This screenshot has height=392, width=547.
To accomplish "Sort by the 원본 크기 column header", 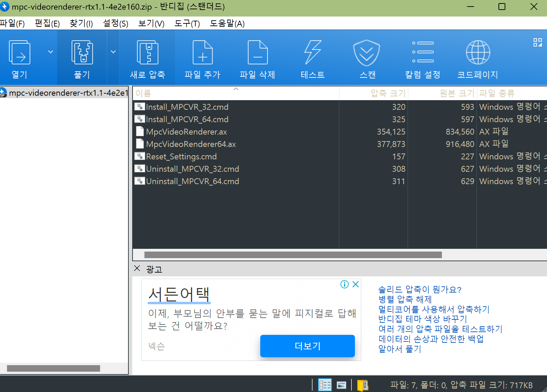I will click(442, 93).
